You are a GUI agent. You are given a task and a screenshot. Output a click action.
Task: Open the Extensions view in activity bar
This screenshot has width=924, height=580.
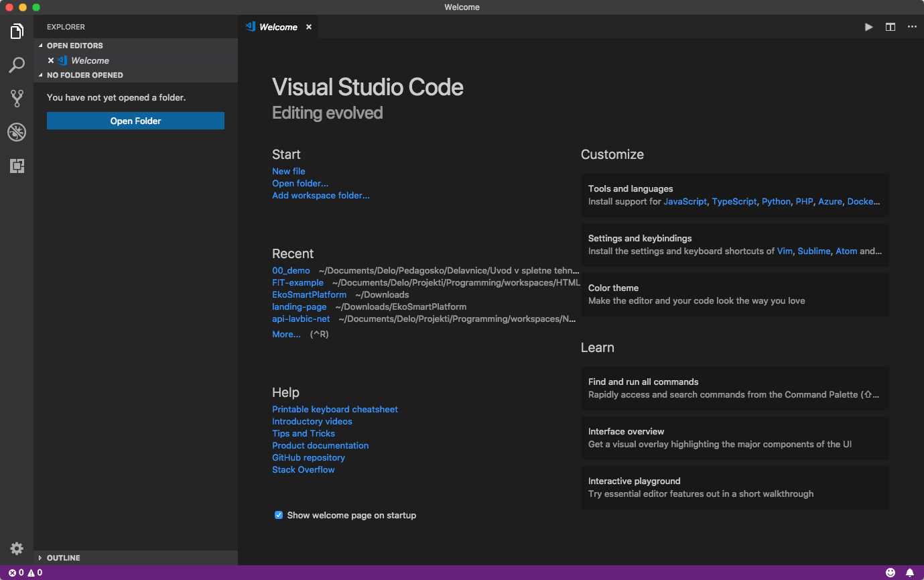pos(17,166)
